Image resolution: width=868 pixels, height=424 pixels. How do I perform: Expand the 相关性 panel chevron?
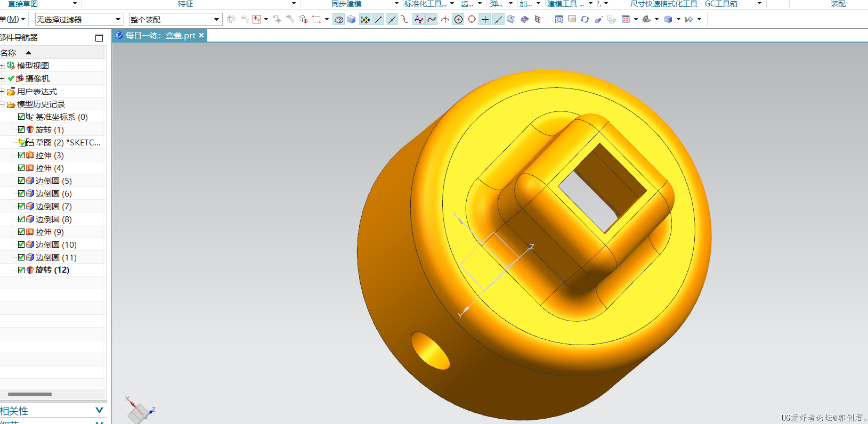[x=99, y=410]
